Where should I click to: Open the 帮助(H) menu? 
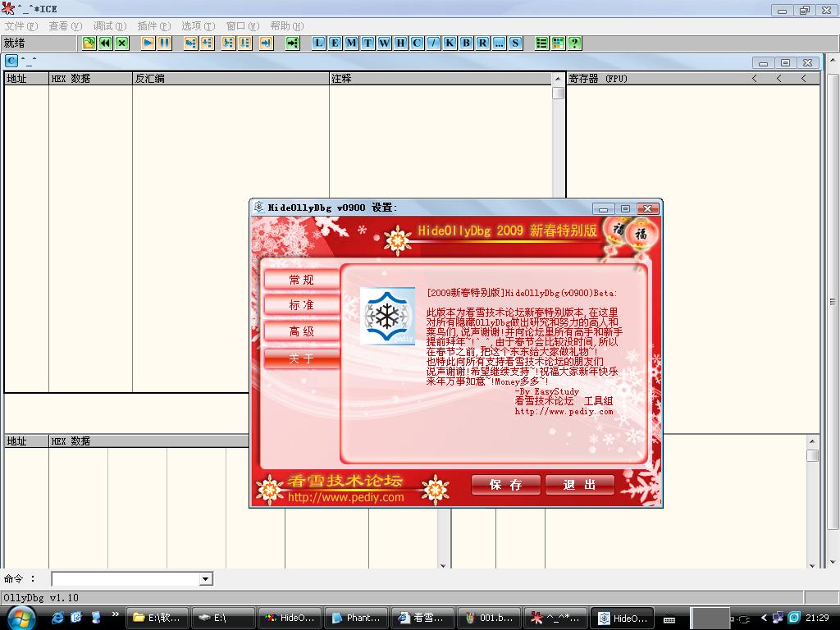[287, 26]
